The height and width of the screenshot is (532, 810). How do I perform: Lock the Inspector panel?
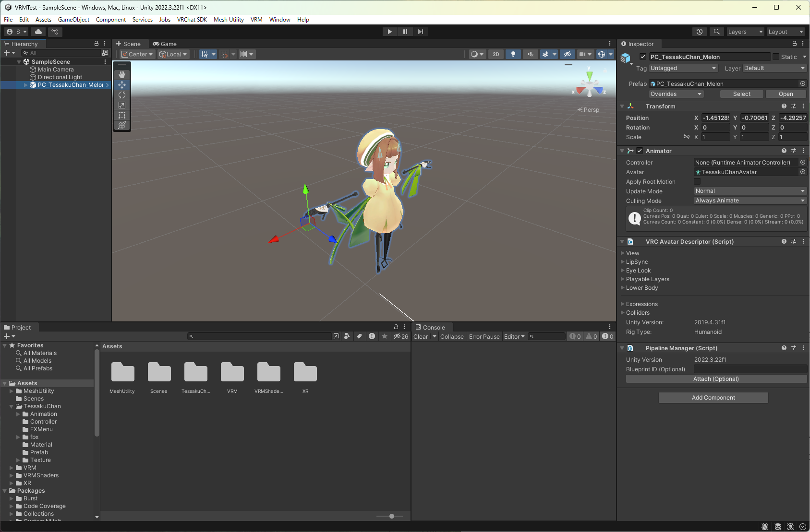[x=794, y=44]
